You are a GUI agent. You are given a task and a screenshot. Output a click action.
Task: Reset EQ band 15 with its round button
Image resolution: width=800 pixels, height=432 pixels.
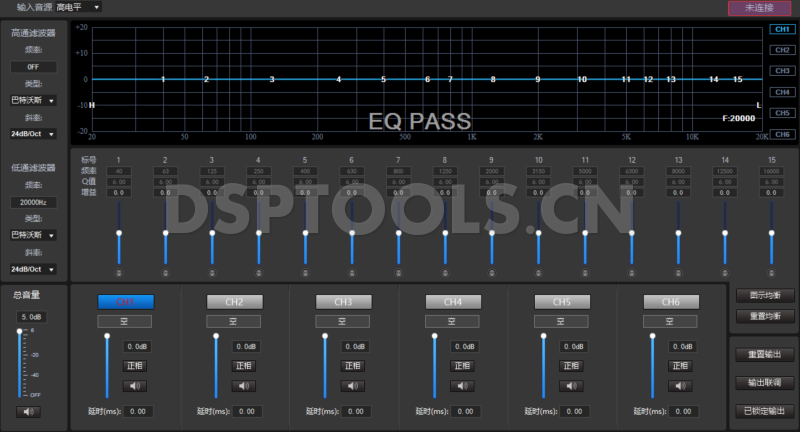[771, 272]
